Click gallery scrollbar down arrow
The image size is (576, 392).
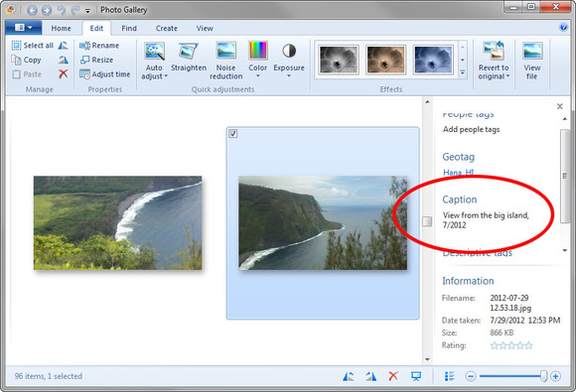pos(427,359)
